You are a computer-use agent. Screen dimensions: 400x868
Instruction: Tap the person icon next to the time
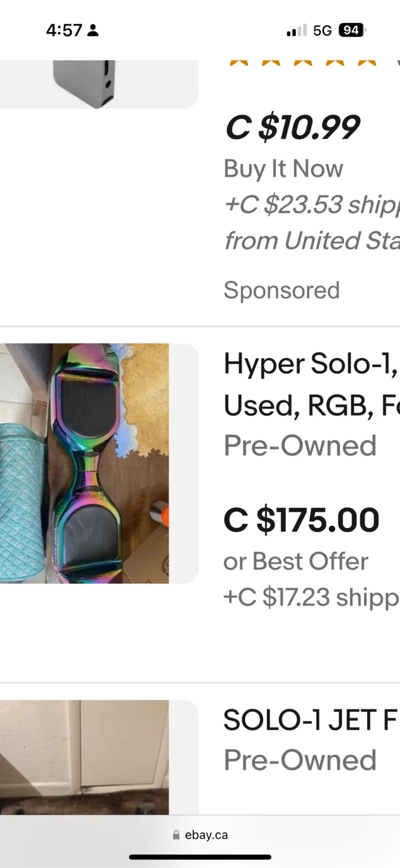pyautogui.click(x=93, y=30)
